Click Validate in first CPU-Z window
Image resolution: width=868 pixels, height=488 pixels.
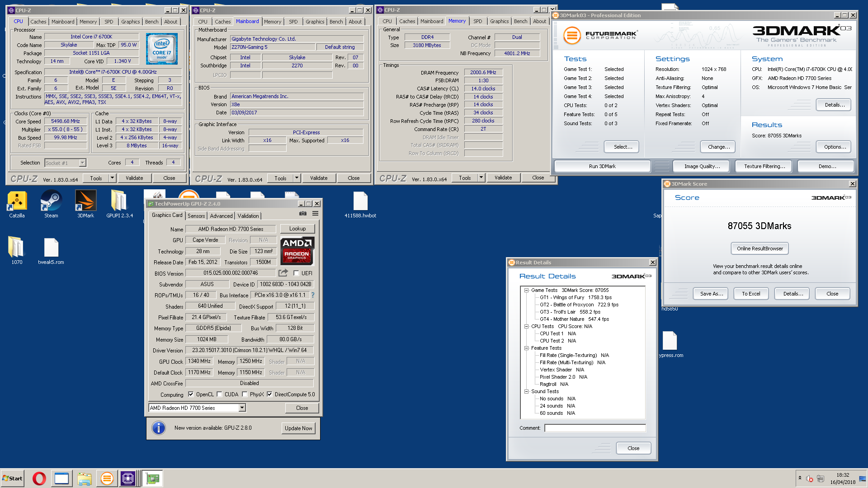coord(134,178)
